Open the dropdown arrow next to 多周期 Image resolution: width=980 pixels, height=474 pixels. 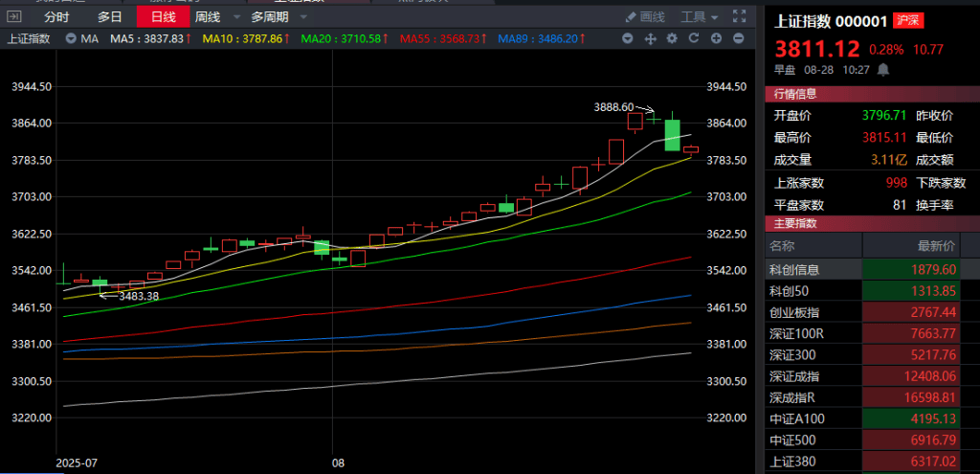303,17
